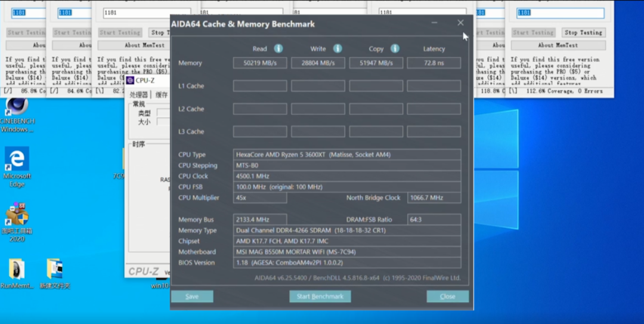Click the CPU Stepping value MTS-B0

click(347, 165)
